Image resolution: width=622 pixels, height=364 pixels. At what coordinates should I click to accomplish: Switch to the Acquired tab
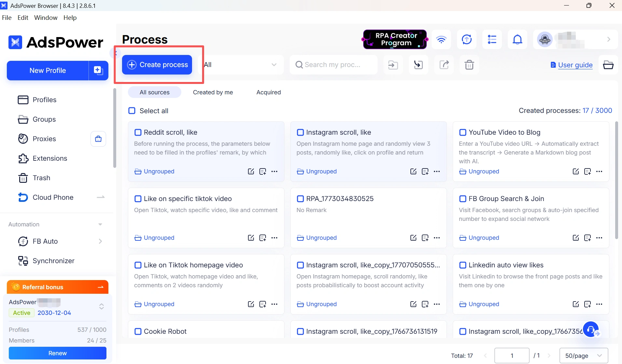coord(269,92)
